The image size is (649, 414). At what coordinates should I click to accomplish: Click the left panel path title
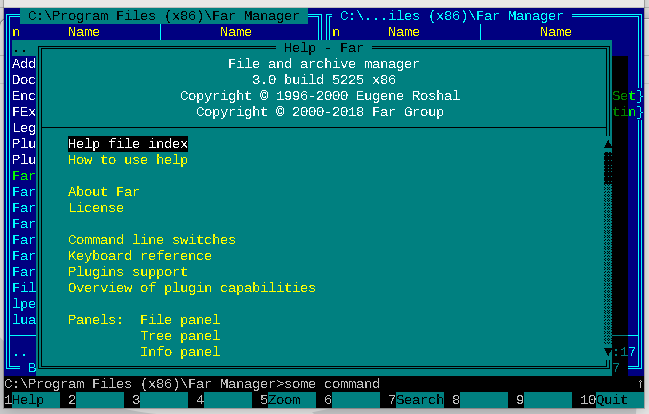point(164,16)
